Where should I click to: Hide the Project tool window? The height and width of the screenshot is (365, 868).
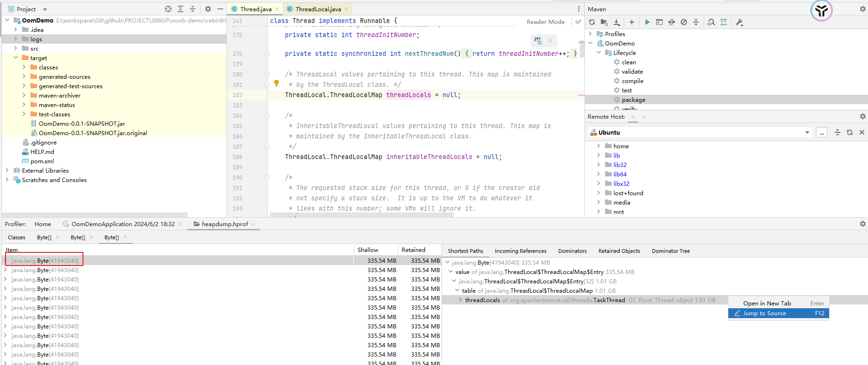[220, 9]
